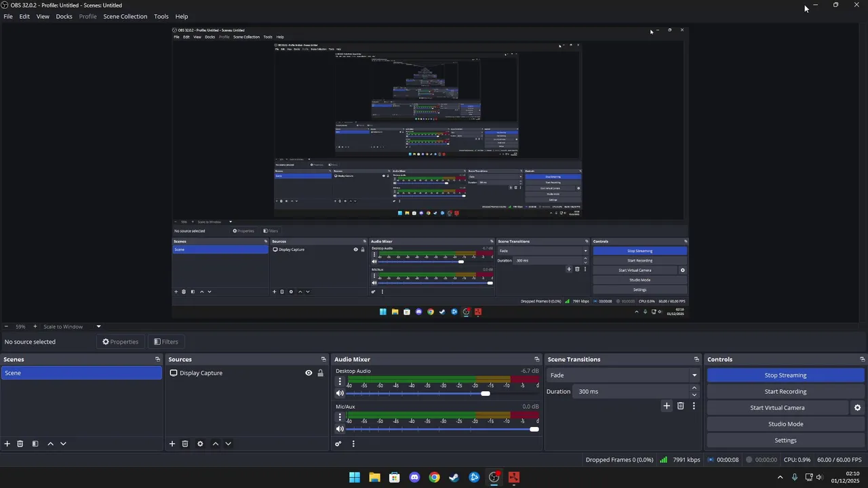This screenshot has height=488, width=868.
Task: Open Audio Mixer panel options menu
Action: [353, 444]
